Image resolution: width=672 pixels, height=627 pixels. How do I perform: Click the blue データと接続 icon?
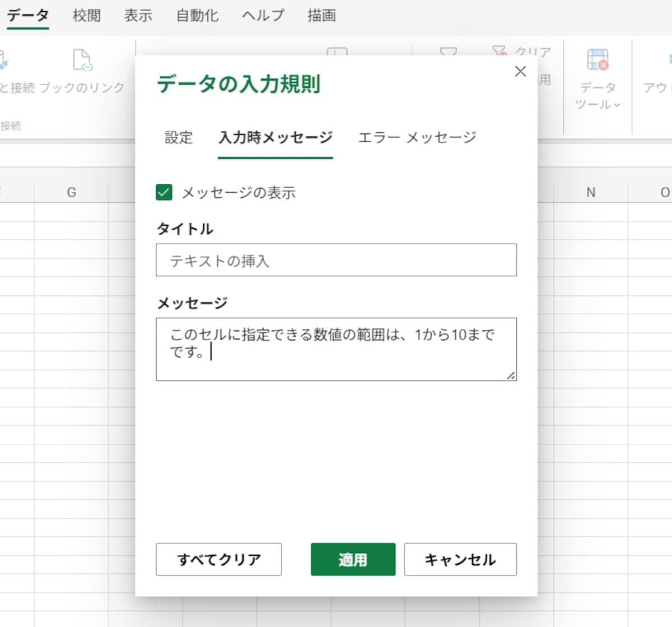point(3,59)
